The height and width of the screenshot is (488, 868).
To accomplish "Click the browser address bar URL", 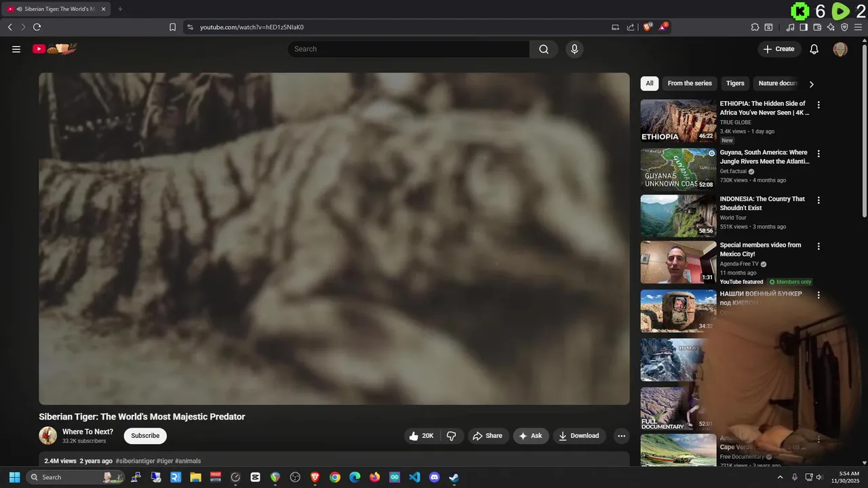I will pyautogui.click(x=252, y=27).
